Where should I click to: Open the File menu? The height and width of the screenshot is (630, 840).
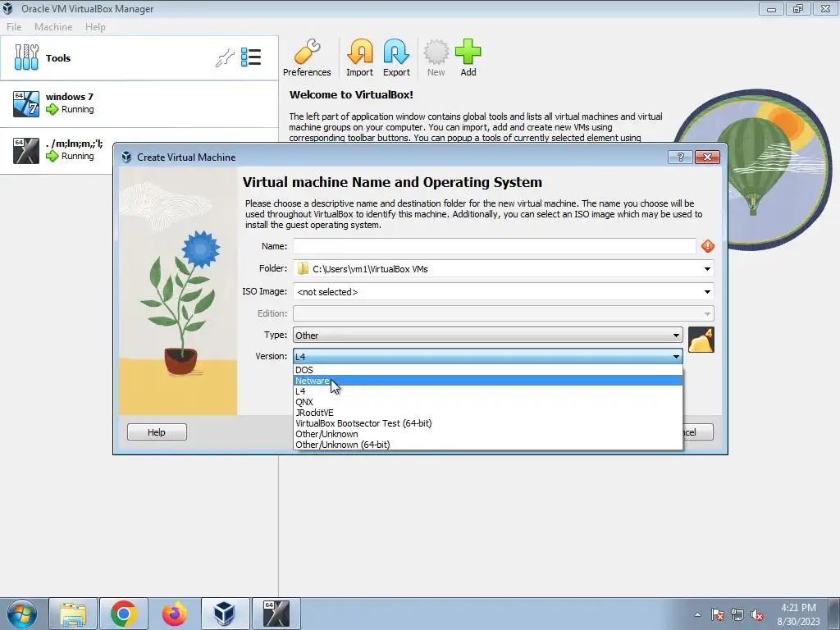tap(14, 27)
